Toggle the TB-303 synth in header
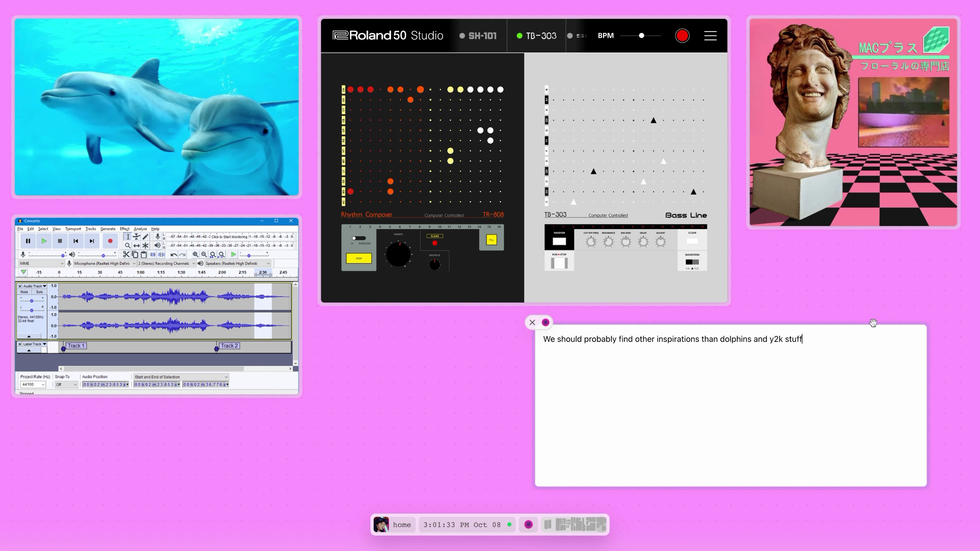Viewport: 980px width, 551px height. tap(536, 36)
